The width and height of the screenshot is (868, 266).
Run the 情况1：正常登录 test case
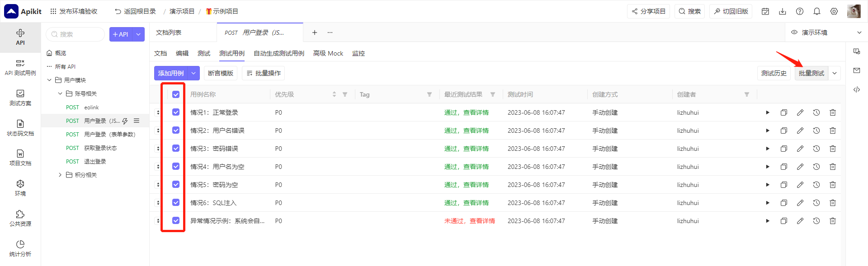click(x=768, y=112)
